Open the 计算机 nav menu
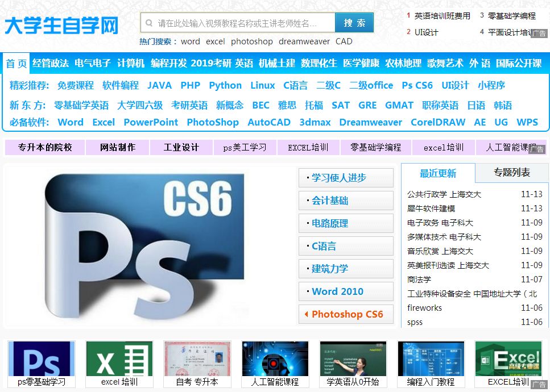Screen dimensions: 550x392 pyautogui.click(x=131, y=63)
